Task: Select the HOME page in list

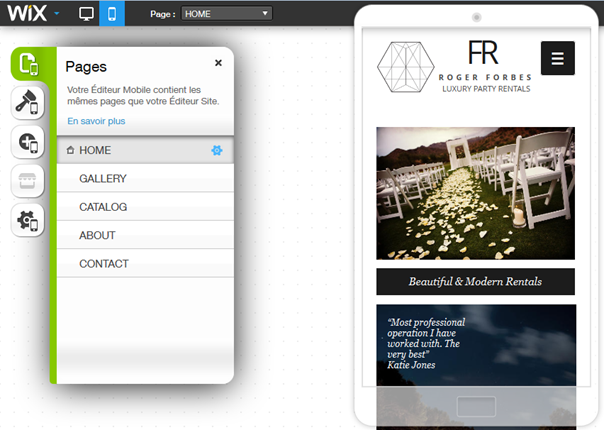Action: (145, 150)
